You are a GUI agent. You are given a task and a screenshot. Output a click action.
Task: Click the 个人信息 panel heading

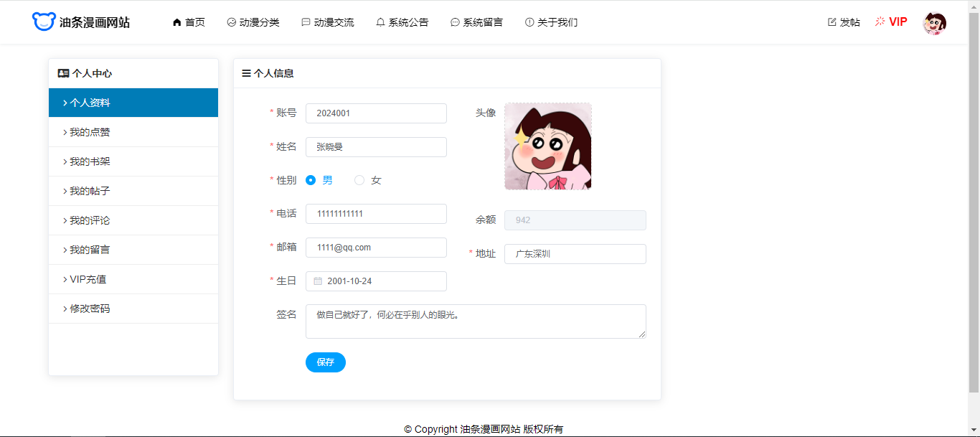pos(273,73)
